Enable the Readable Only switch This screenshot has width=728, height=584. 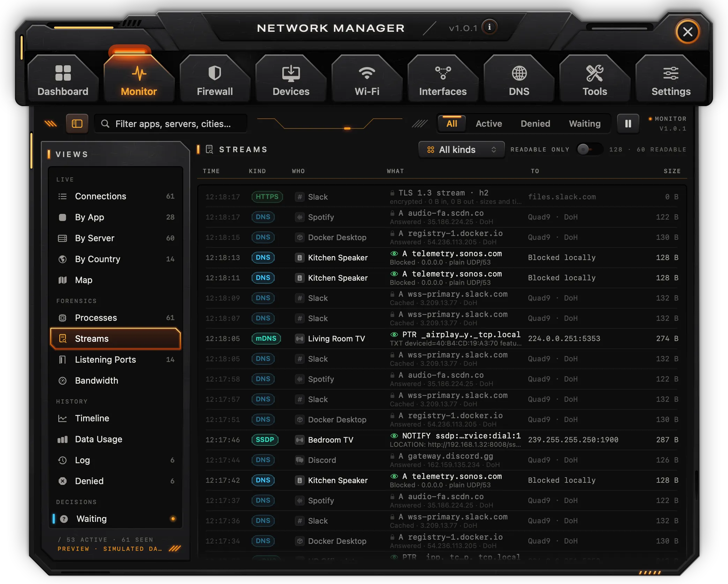click(x=589, y=149)
